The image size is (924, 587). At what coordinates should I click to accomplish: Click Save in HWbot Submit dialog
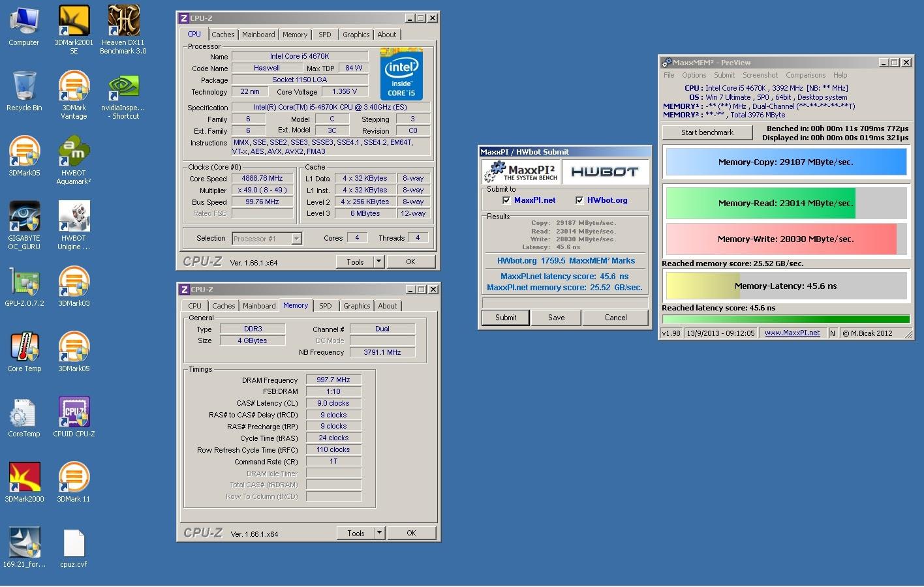click(x=557, y=318)
